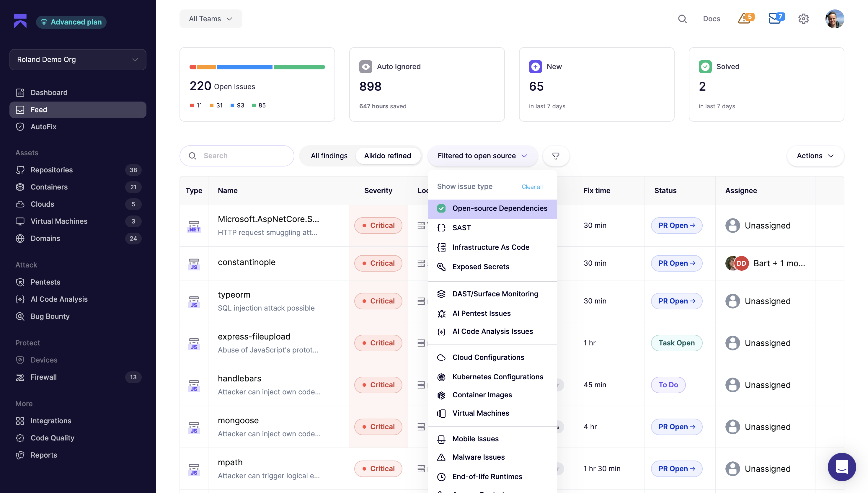Collapse the Filtered to open source dropdown

[x=482, y=156]
